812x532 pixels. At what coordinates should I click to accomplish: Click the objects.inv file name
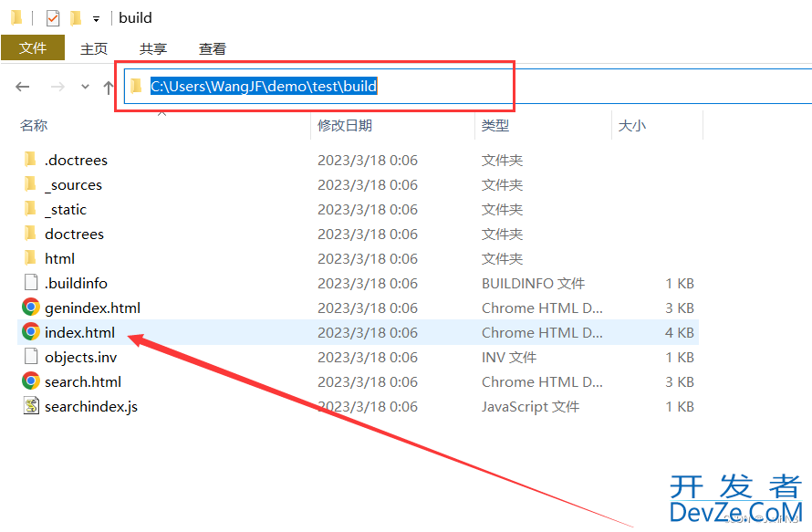click(x=81, y=358)
